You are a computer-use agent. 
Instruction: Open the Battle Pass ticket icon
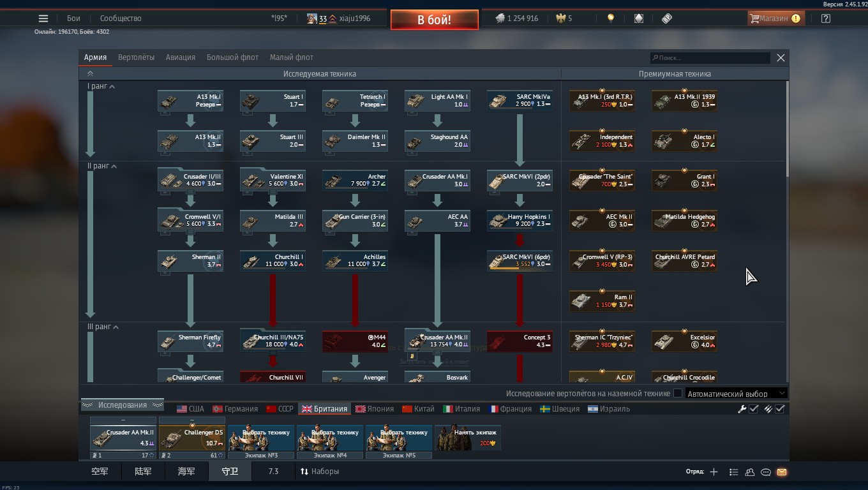click(667, 19)
